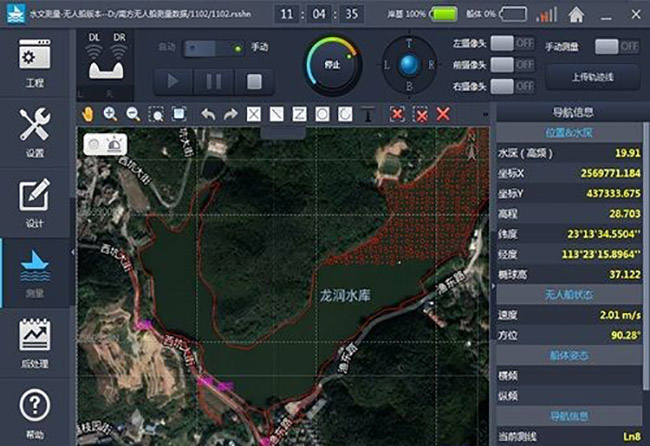Switch the 自动/手动 mode slider
The width and height of the screenshot is (650, 446).
point(213,47)
